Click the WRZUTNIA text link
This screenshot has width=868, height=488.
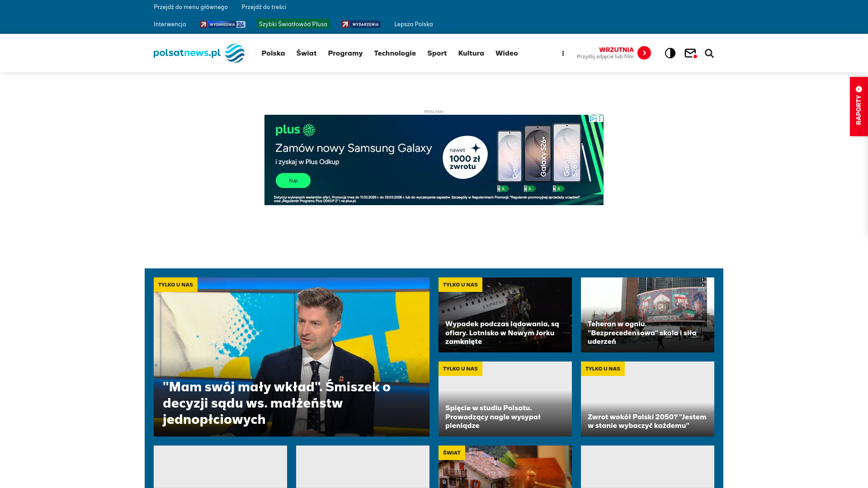[616, 50]
